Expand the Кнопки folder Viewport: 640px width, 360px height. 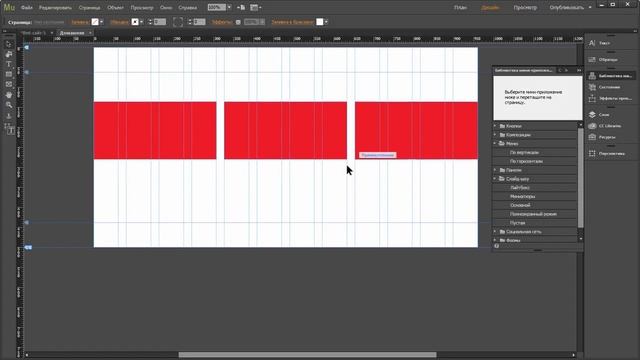pos(495,126)
